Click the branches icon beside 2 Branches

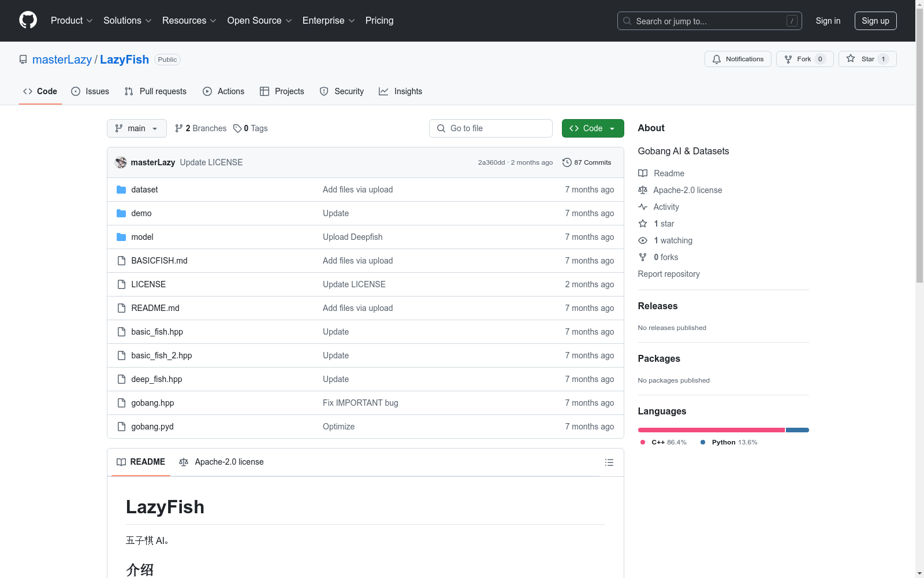[179, 128]
